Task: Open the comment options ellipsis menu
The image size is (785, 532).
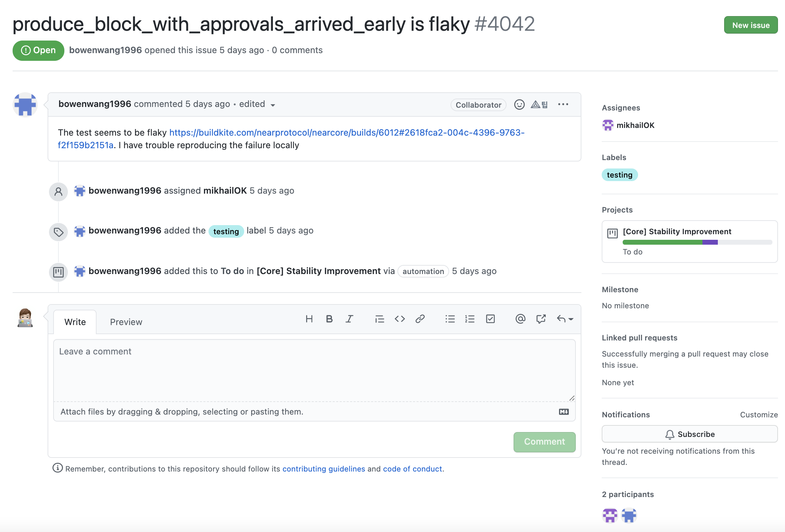Action: [x=563, y=105]
